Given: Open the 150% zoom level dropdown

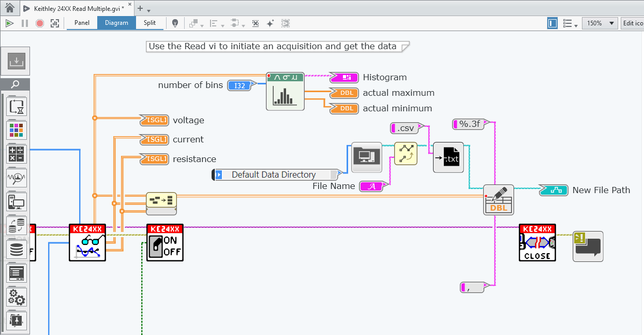Looking at the screenshot, I should pos(600,23).
